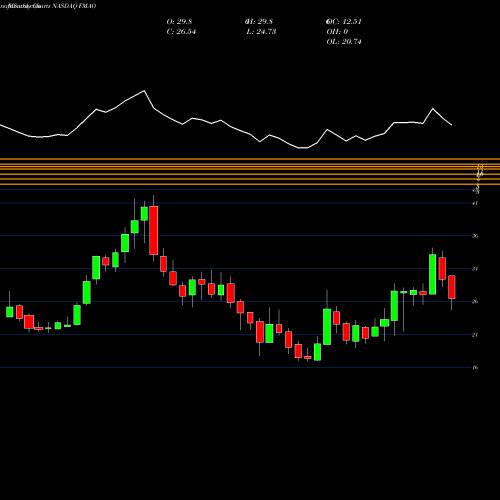This screenshot has height=500, width=500.
Task: Select the open value 'O: 29.8'
Action: coord(179,22)
